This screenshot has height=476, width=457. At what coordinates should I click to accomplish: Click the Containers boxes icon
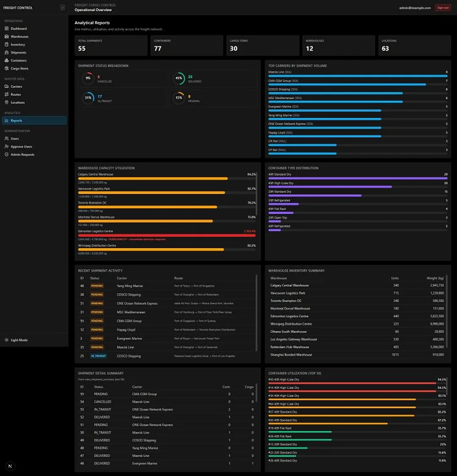tap(7, 61)
